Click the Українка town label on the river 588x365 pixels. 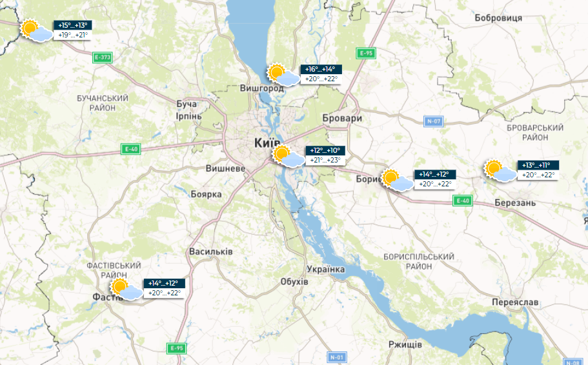point(325,269)
